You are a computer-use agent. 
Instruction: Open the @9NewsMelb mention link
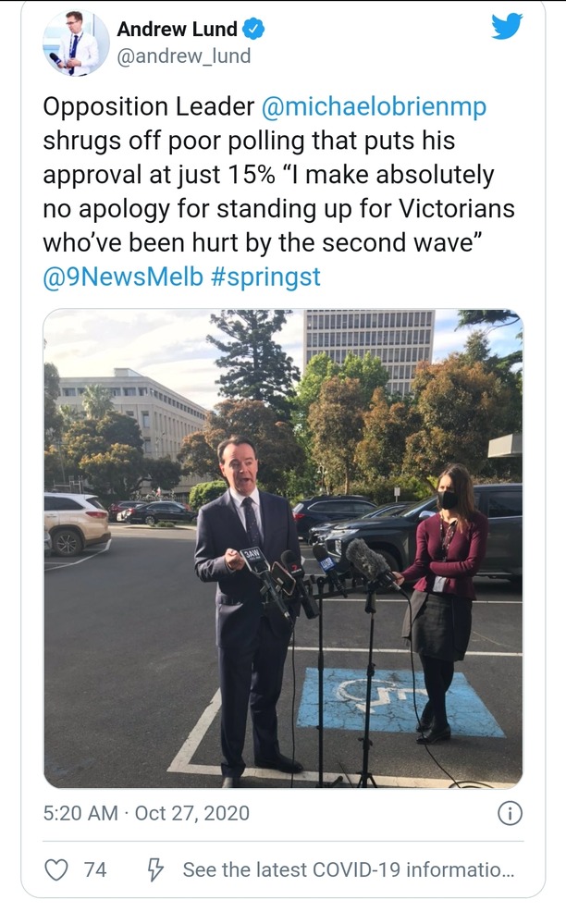tap(122, 277)
